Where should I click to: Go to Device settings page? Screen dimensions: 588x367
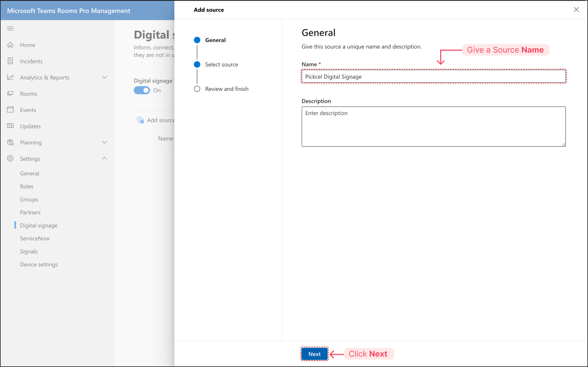coord(39,265)
